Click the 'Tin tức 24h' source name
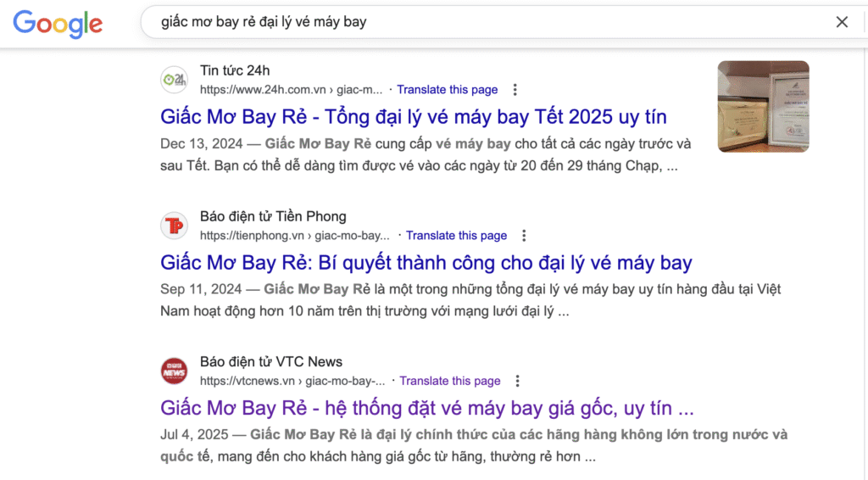The height and width of the screenshot is (480, 868). click(x=235, y=71)
